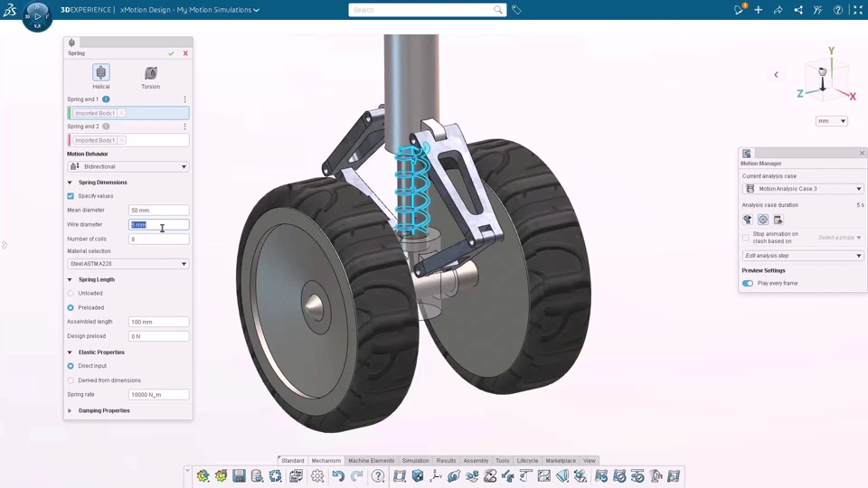This screenshot has height=488, width=868.
Task: Switch to the Machine Elements tab
Action: [372, 460]
